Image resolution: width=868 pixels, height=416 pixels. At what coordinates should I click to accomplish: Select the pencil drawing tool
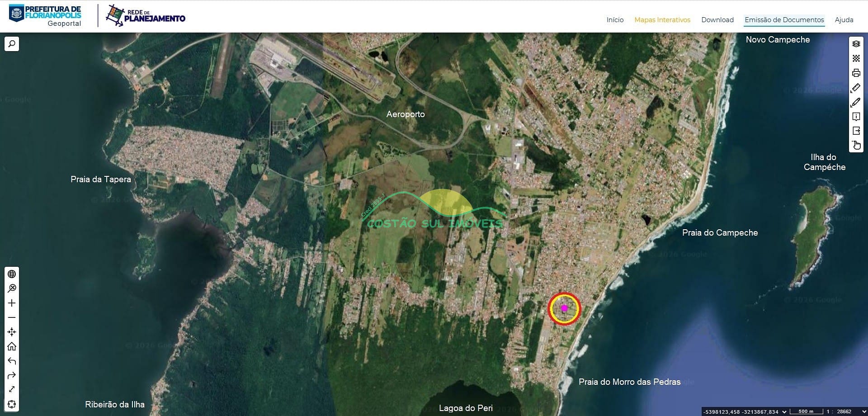click(x=856, y=102)
